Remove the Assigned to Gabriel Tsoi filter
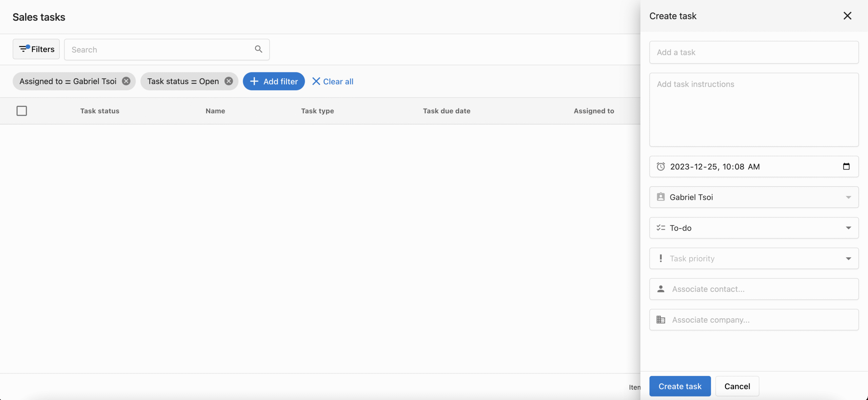 126,81
